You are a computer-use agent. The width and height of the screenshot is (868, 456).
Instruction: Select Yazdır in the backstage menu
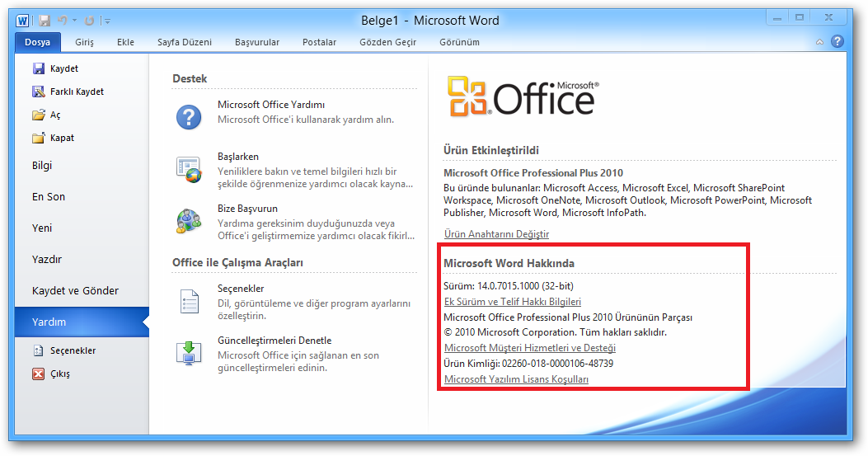tap(47, 260)
